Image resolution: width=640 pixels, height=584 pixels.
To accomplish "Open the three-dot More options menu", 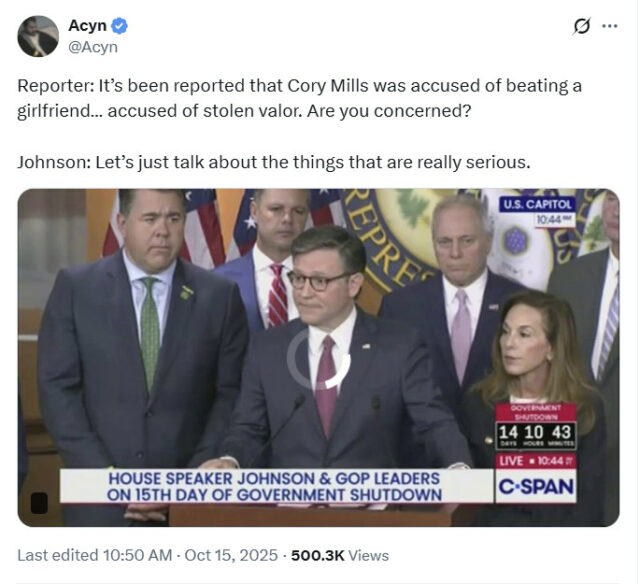I will tap(610, 27).
